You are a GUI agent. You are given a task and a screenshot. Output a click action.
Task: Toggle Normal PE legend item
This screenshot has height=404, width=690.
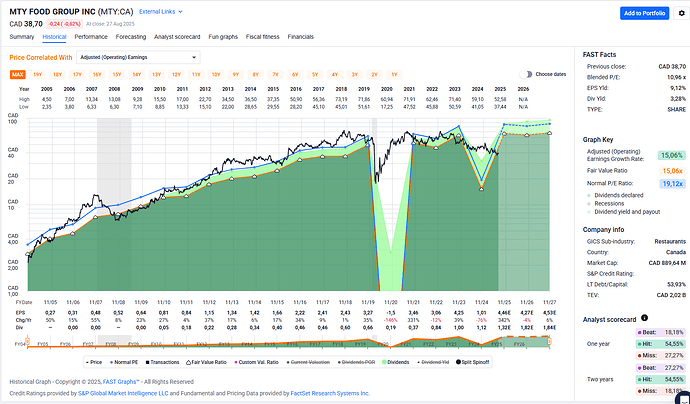coord(124,362)
